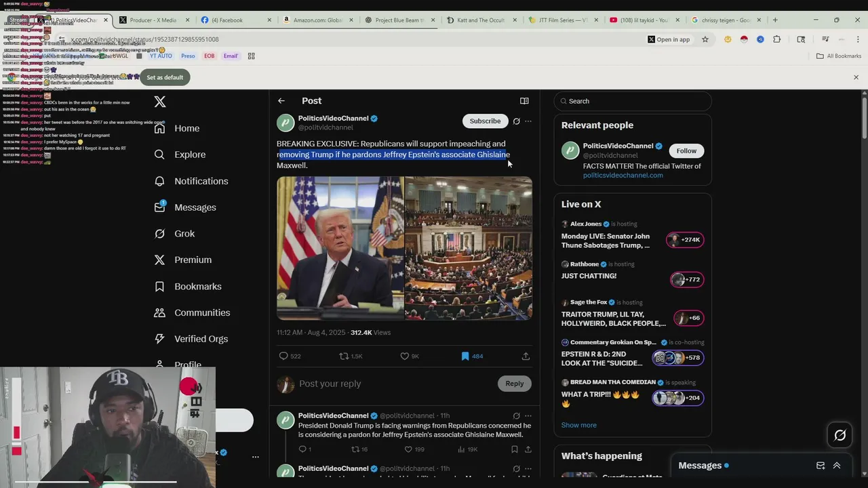868x488 pixels.
Task: Click the reply count icon showing 522
Action: 290,356
